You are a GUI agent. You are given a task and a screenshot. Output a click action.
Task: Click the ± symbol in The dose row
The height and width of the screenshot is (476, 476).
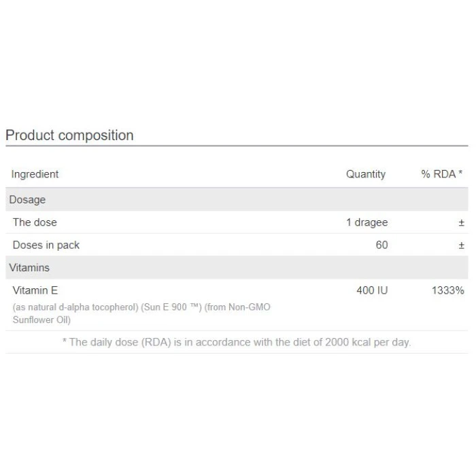(461, 222)
